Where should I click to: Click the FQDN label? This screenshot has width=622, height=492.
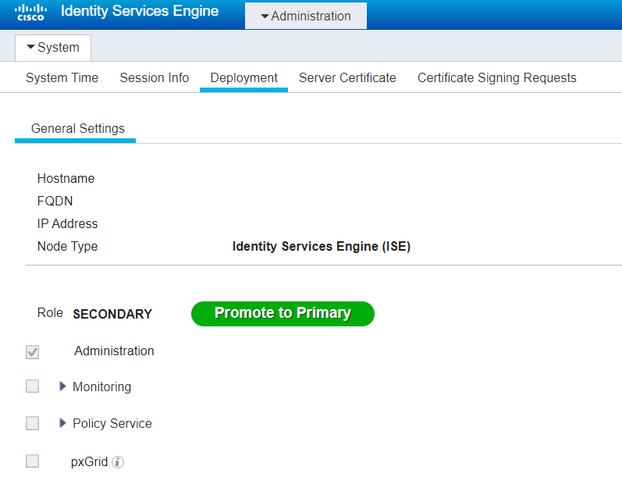(55, 201)
